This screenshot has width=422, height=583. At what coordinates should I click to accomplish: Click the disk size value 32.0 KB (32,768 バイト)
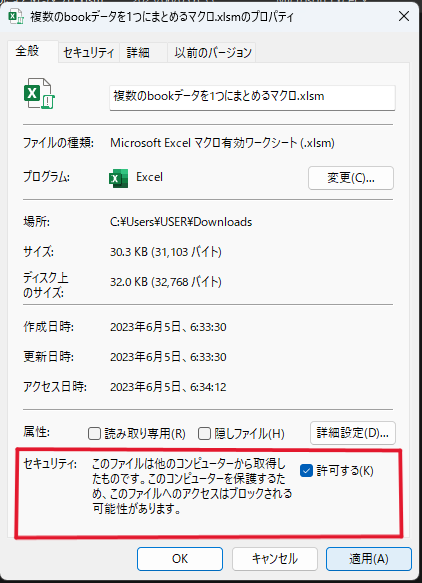pos(166,282)
